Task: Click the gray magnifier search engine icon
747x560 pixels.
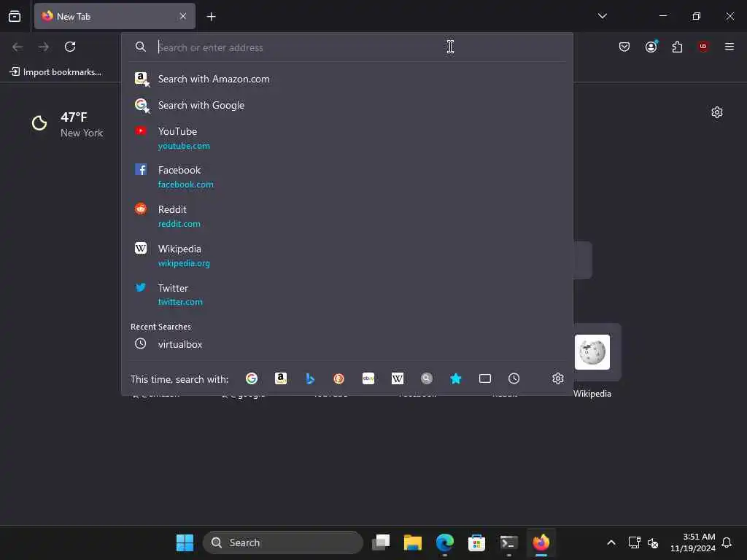Action: click(426, 378)
